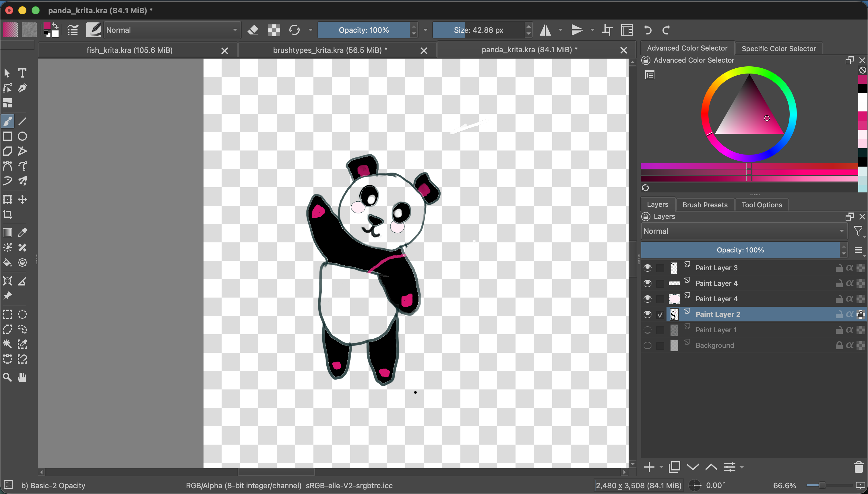Open the add layer dropdown arrow
Screen dimensions: 868x494
[x=661, y=467]
